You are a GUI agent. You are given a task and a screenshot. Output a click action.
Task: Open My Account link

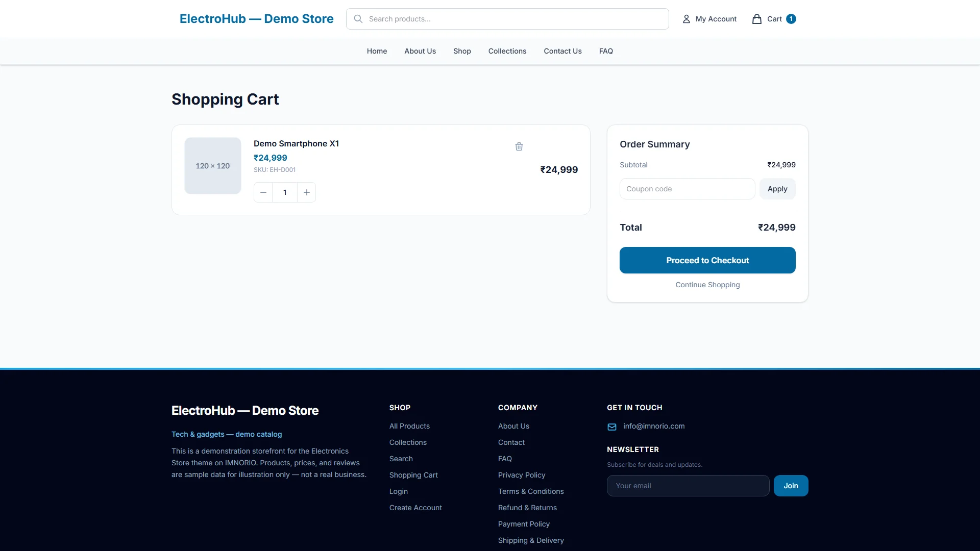click(716, 19)
